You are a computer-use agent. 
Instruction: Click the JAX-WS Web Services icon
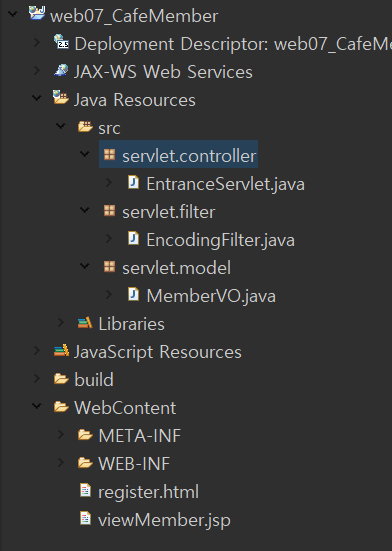tap(61, 70)
